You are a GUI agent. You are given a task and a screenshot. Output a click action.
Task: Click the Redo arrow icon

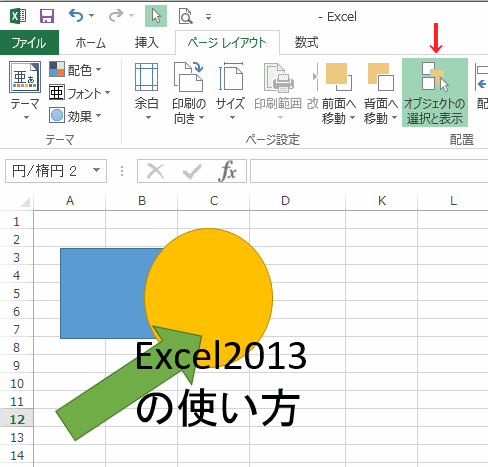(x=116, y=16)
